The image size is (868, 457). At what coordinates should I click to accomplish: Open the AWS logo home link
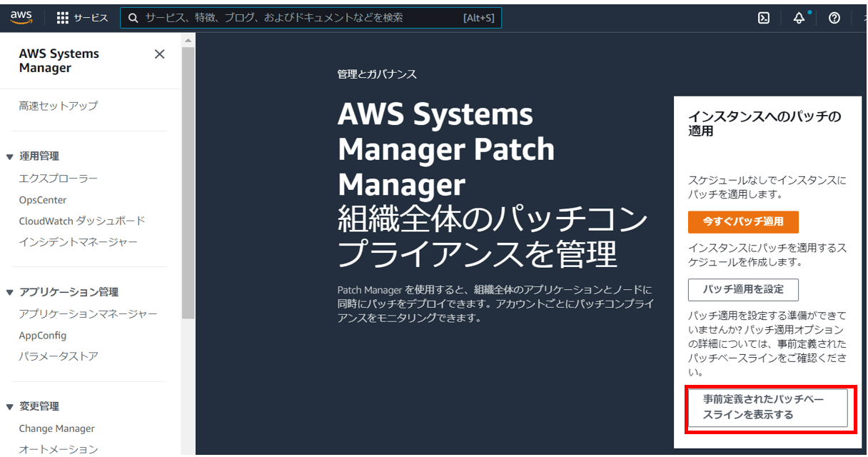(x=21, y=19)
